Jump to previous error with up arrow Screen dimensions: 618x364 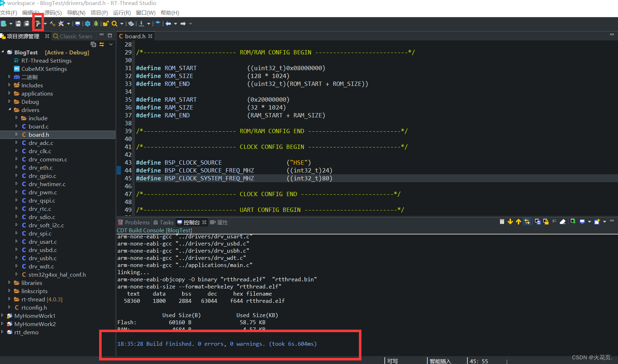tap(519, 222)
